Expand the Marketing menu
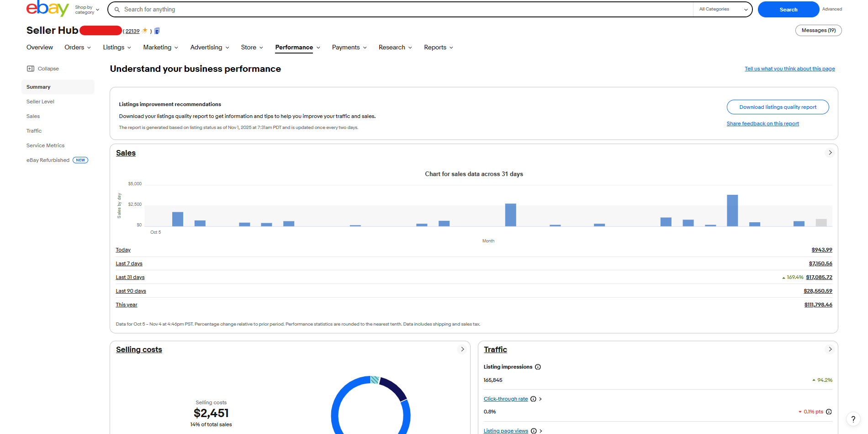The height and width of the screenshot is (434, 868). [160, 48]
